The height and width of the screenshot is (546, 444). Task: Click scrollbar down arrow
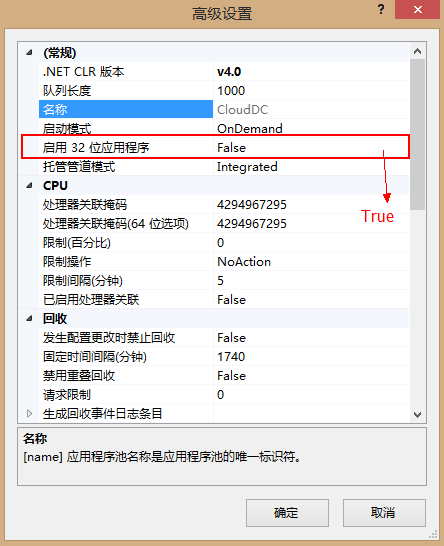coord(417,414)
